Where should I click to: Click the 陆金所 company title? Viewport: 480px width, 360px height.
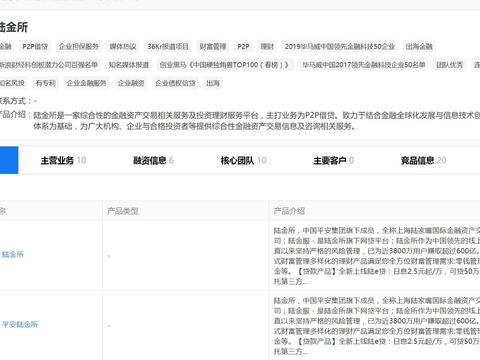pos(14,27)
